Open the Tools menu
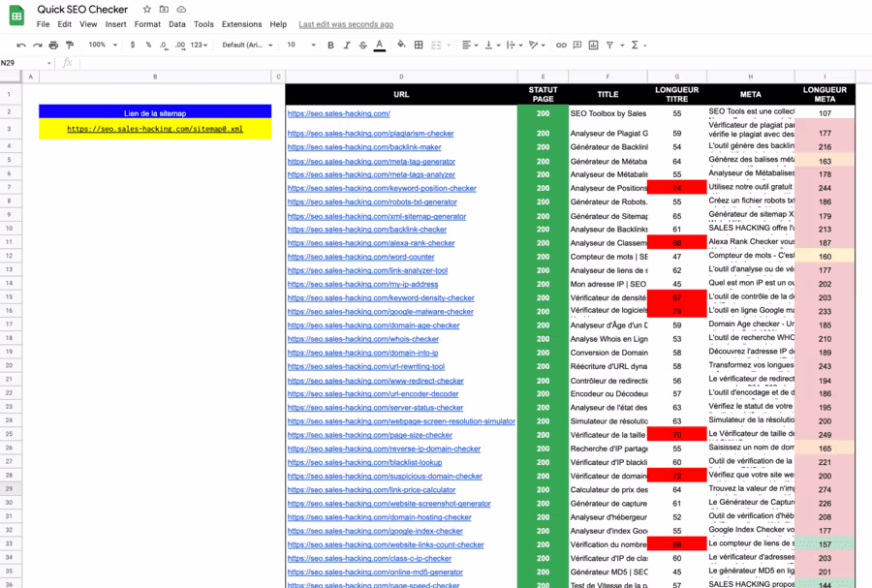 tap(203, 24)
